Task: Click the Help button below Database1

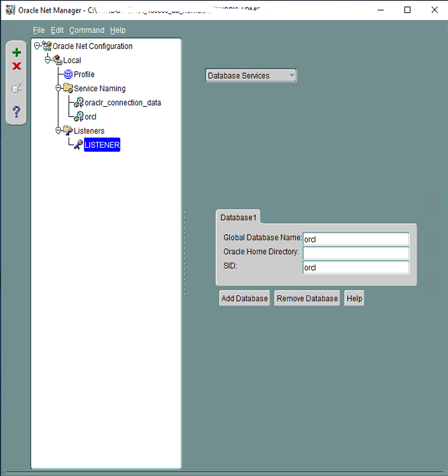Action: click(354, 298)
